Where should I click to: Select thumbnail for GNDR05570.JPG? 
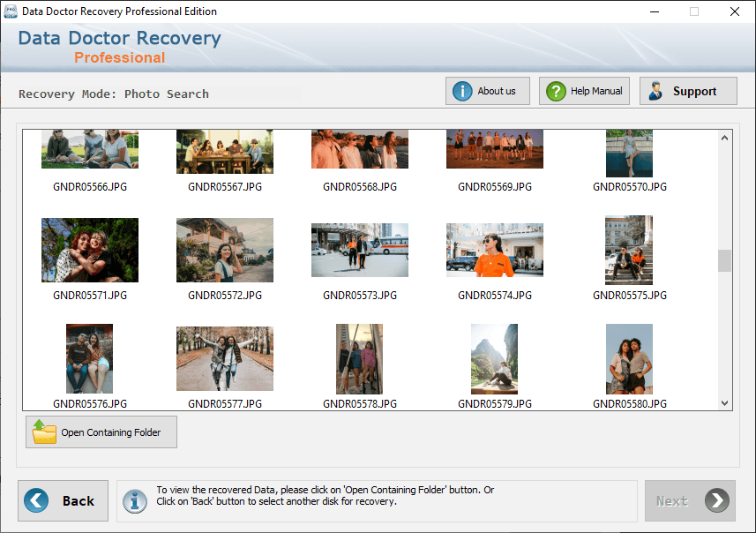click(629, 154)
